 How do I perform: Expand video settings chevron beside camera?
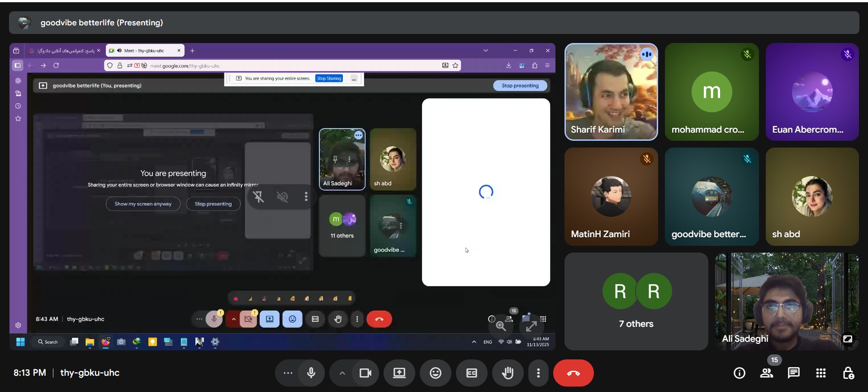click(342, 373)
